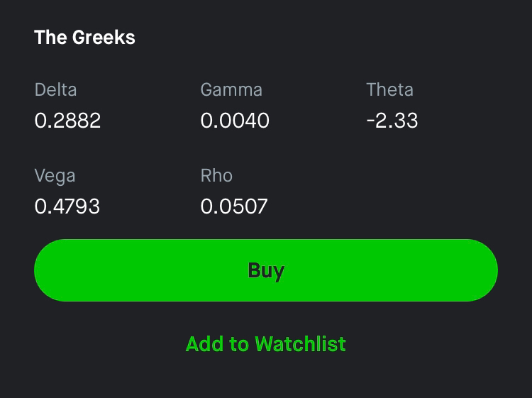Select The Greeks section heading

85,38
